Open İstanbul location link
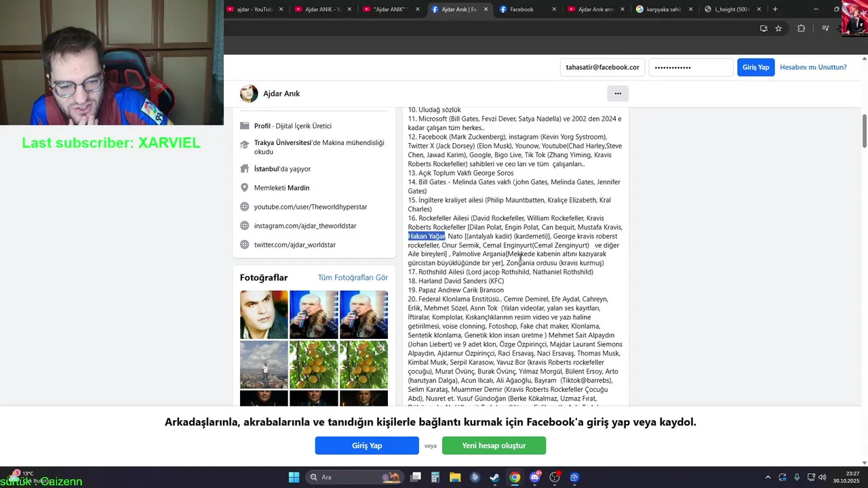 pos(267,169)
